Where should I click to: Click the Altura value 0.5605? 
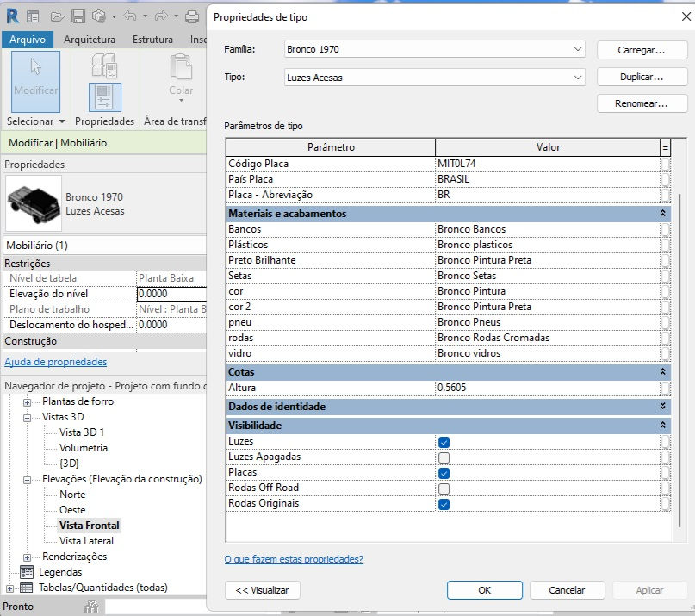point(451,388)
